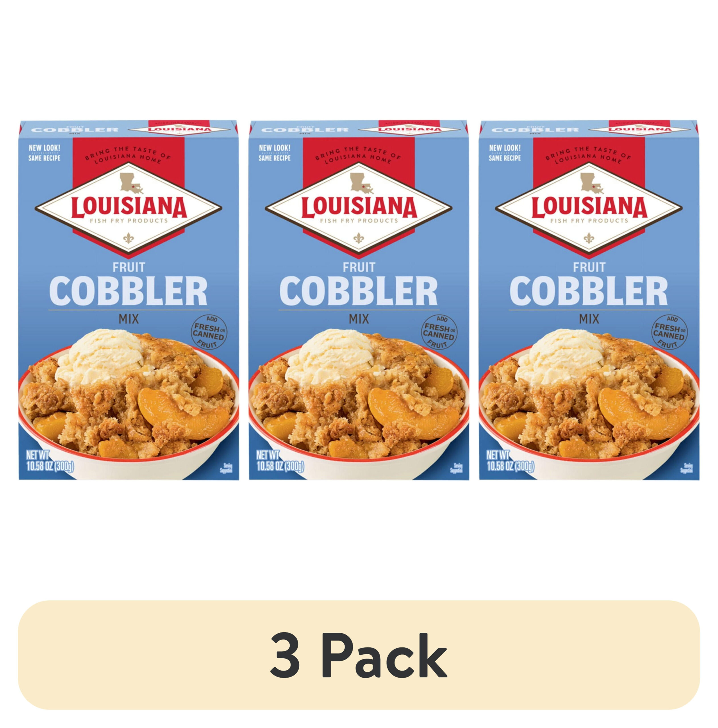
Task: Click New Look Same Recipe text, left box
Action: (44, 153)
